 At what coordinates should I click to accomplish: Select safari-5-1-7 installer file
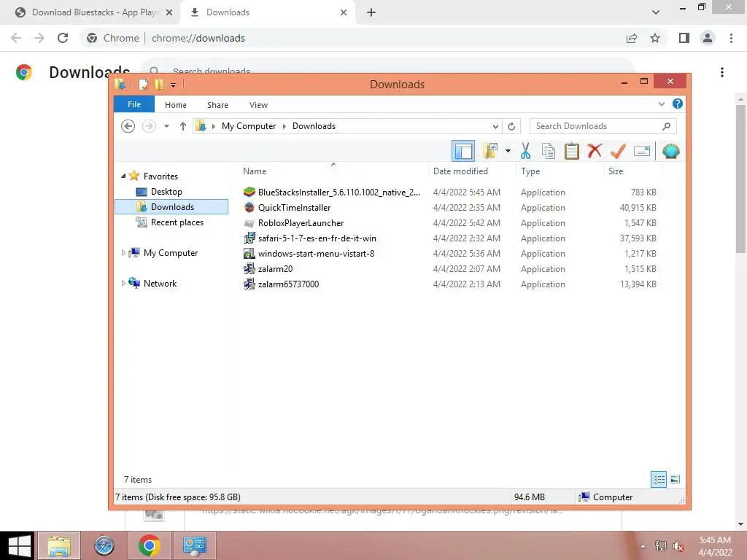[317, 238]
